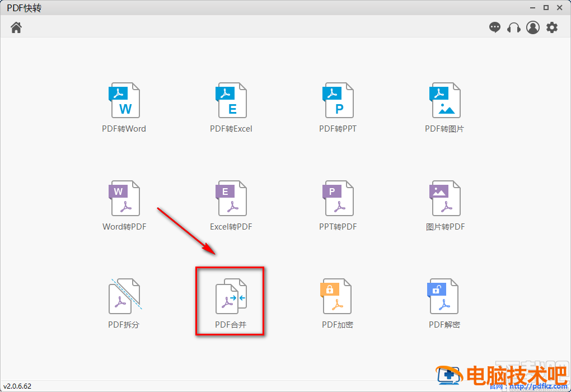571x392 pixels.
Task: Close the PDF快转 window
Action: pyautogui.click(x=560, y=8)
